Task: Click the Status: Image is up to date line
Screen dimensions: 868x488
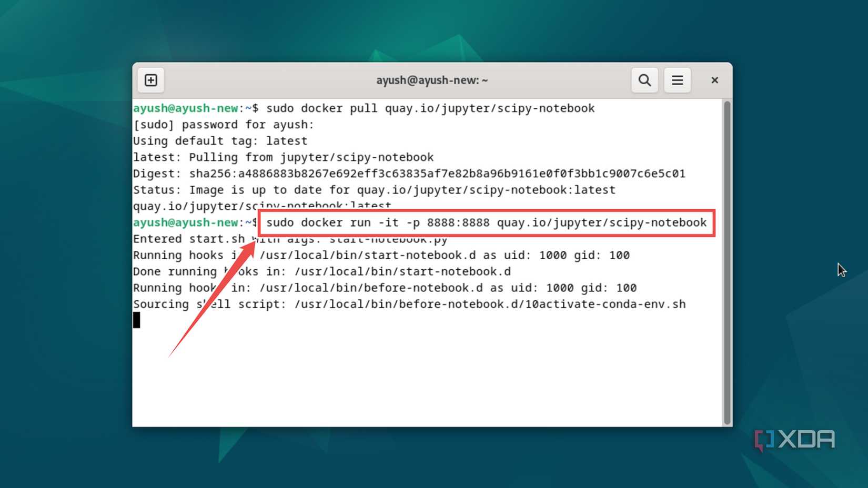Action: coord(374,189)
